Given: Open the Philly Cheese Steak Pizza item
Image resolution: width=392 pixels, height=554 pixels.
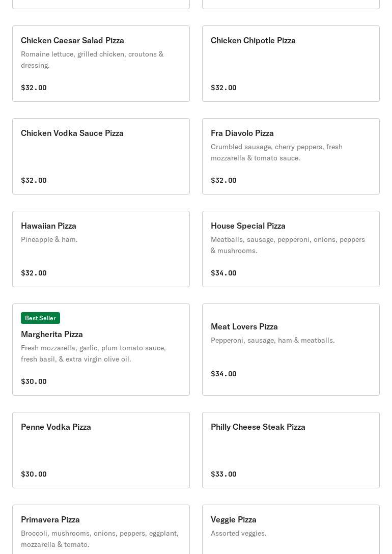Looking at the screenshot, I should 291,450.
